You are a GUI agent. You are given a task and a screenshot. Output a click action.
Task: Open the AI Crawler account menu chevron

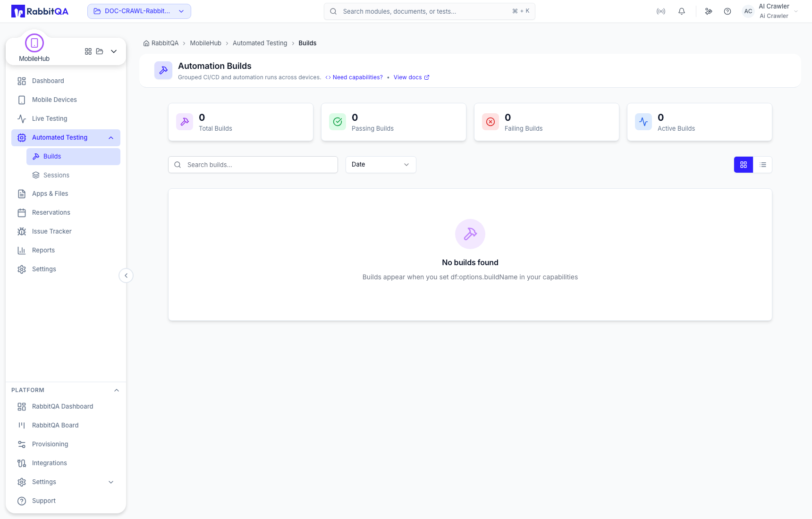796,11
